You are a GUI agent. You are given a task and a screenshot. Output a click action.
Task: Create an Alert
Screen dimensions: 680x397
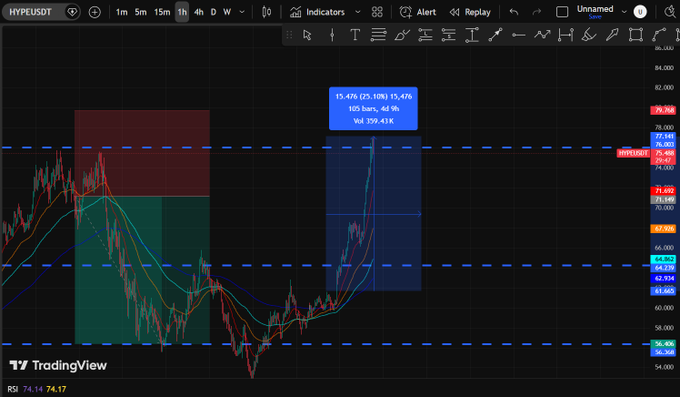(x=418, y=12)
